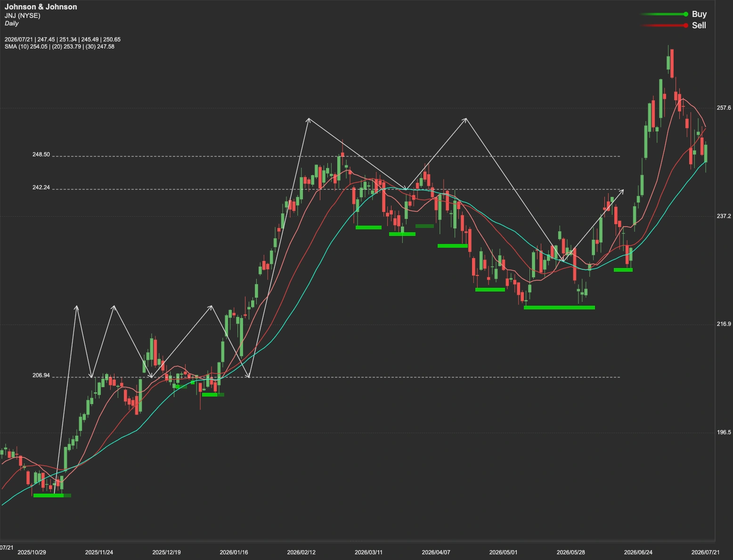
Task: Click the 237.2 price axis label
Action: pyautogui.click(x=724, y=216)
